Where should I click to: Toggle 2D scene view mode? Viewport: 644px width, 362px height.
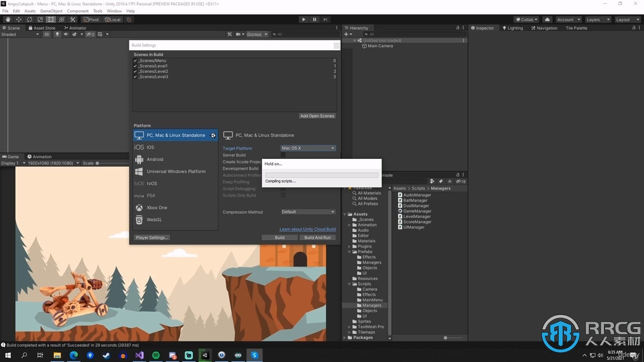pos(46,34)
